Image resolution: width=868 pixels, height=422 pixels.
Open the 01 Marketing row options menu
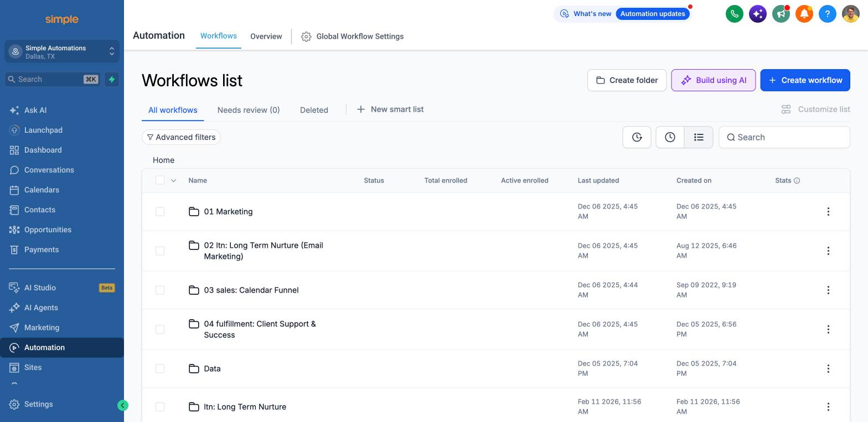pos(828,211)
